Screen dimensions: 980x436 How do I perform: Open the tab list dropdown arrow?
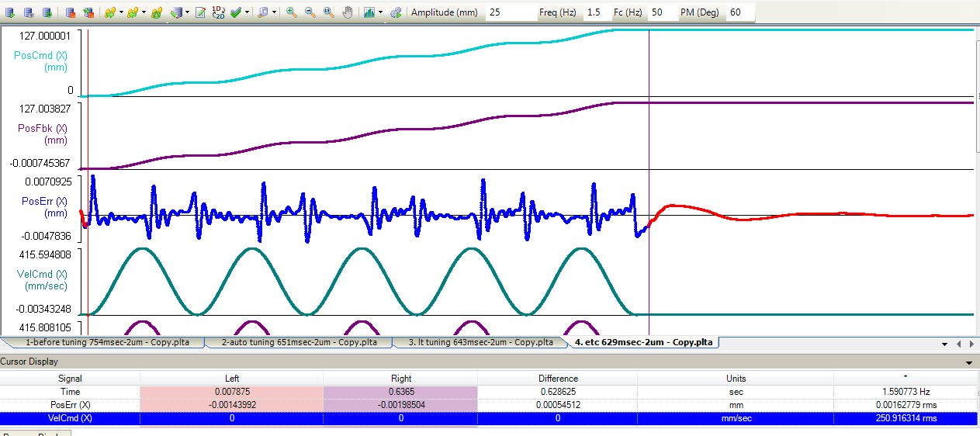pyautogui.click(x=944, y=343)
